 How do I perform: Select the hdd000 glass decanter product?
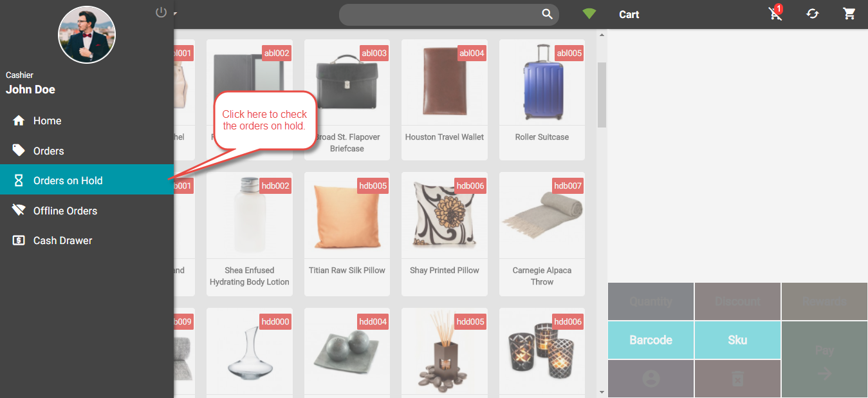tap(250, 353)
